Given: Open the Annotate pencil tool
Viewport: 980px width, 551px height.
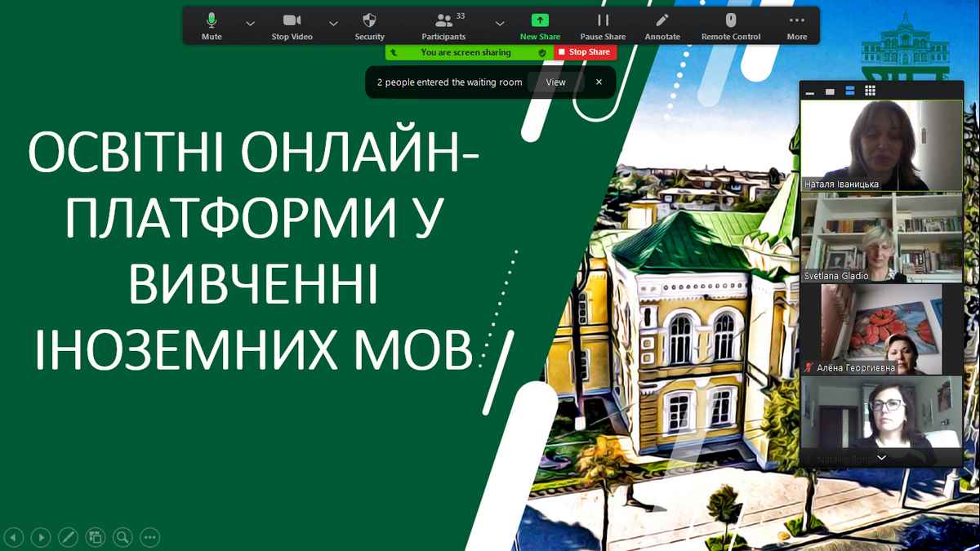Looking at the screenshot, I should (662, 25).
